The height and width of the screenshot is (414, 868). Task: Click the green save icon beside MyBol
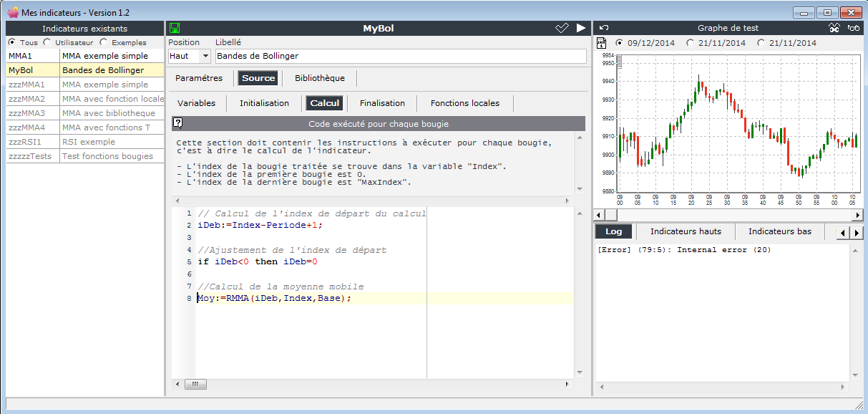coord(174,29)
